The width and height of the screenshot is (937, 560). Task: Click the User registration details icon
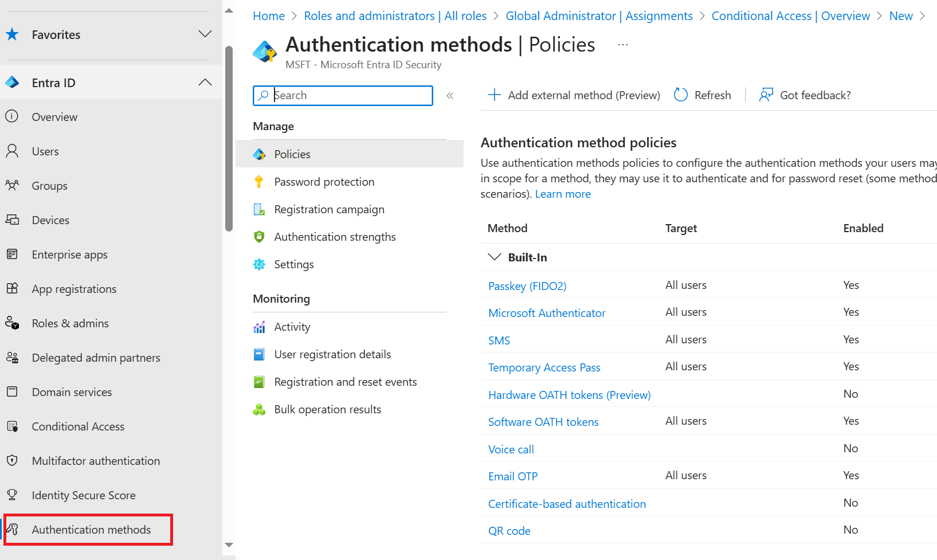(259, 354)
